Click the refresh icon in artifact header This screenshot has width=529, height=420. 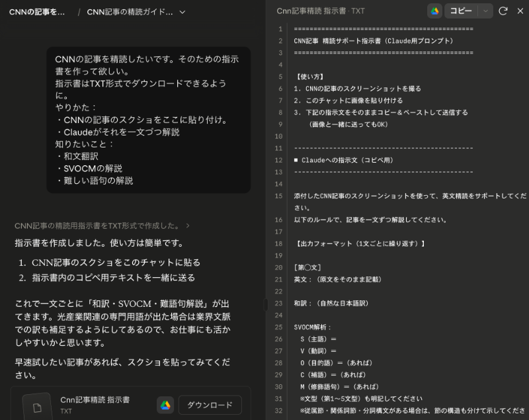click(503, 11)
